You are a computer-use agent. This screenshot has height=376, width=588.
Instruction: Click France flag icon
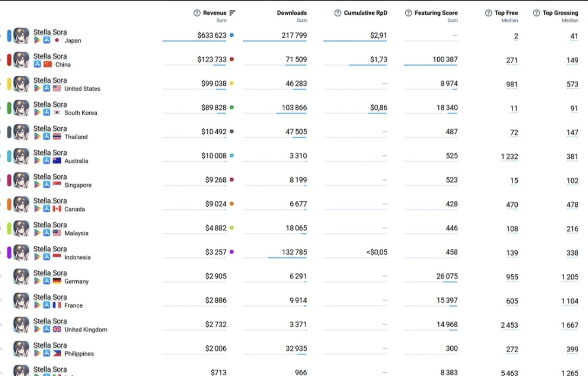[57, 305]
